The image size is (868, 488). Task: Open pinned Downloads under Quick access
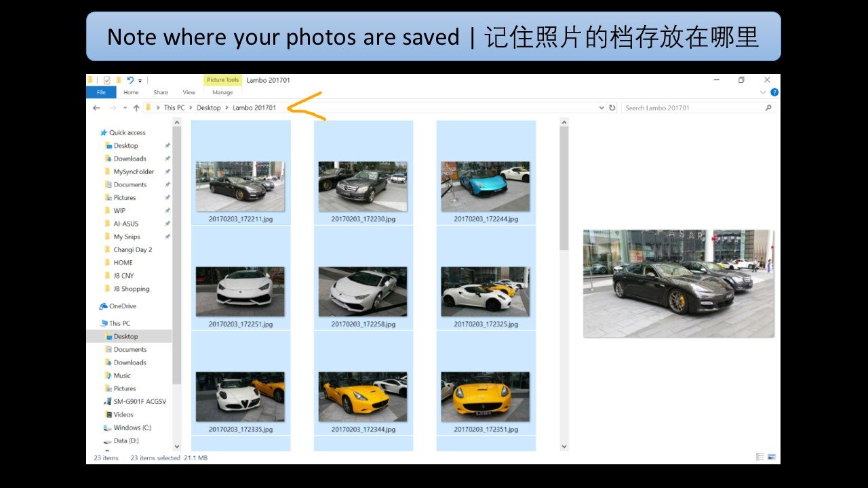tap(130, 159)
